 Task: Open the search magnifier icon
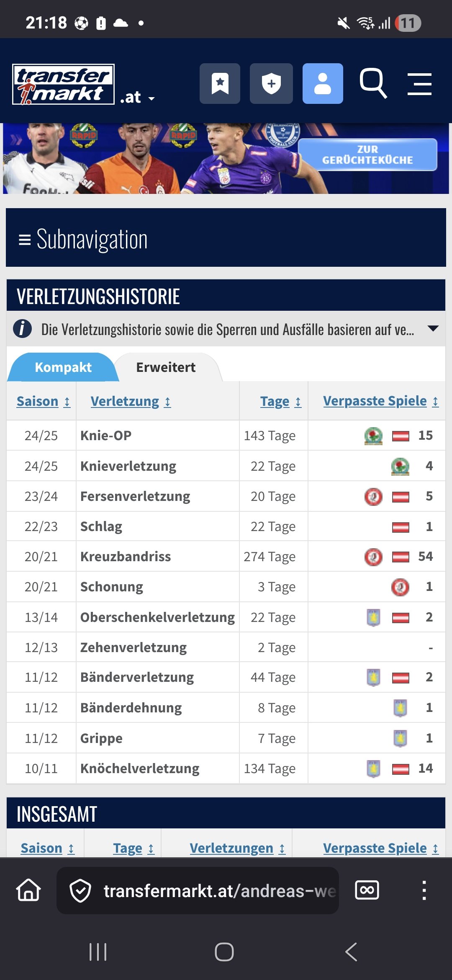coord(373,83)
